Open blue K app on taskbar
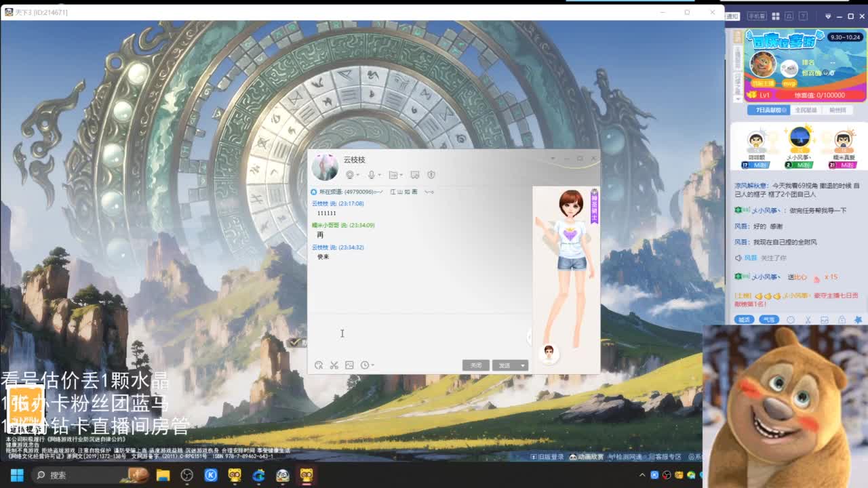This screenshot has height=488, width=868. (210, 475)
